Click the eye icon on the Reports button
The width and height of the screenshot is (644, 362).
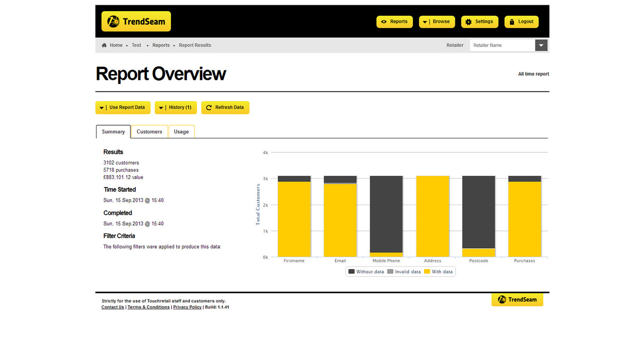pyautogui.click(x=385, y=22)
